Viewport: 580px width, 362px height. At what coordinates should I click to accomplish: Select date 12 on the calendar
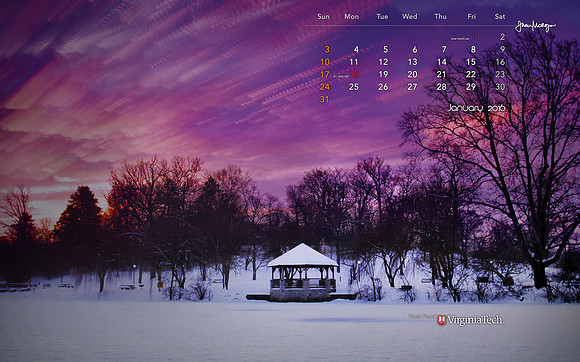point(383,62)
